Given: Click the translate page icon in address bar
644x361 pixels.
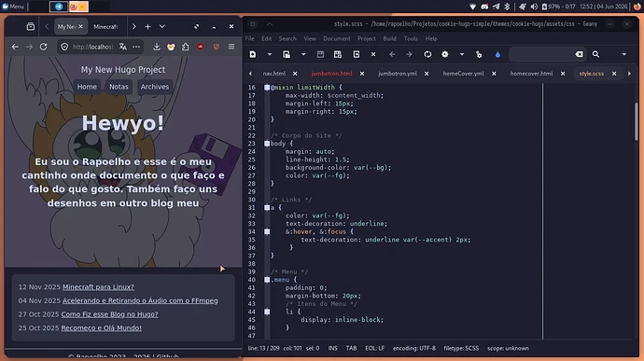Looking at the screenshot, I should coord(123,47).
